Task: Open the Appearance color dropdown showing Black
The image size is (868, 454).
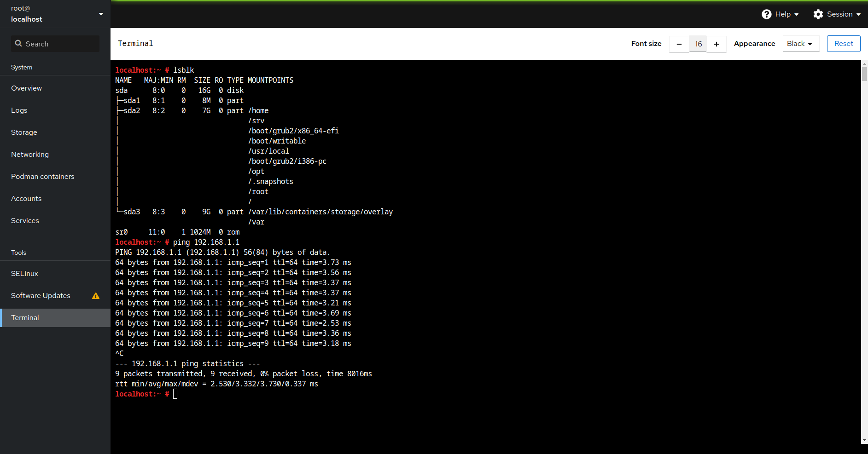Action: click(x=801, y=44)
